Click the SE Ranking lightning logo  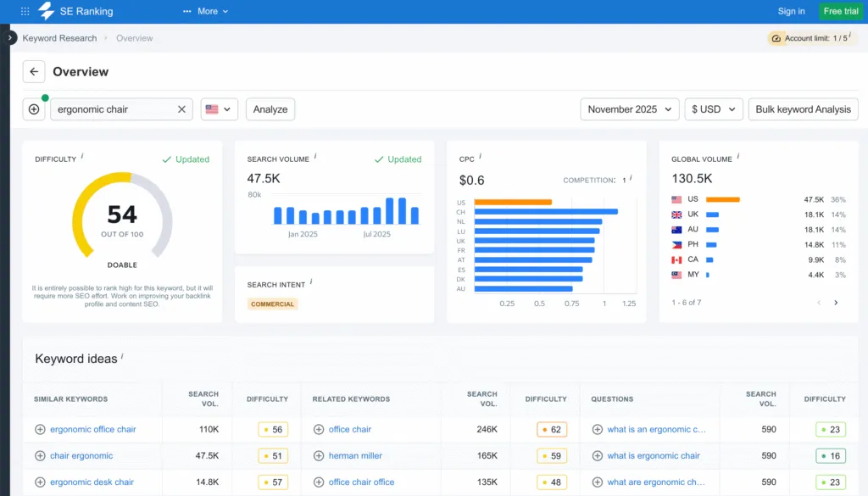tap(47, 11)
